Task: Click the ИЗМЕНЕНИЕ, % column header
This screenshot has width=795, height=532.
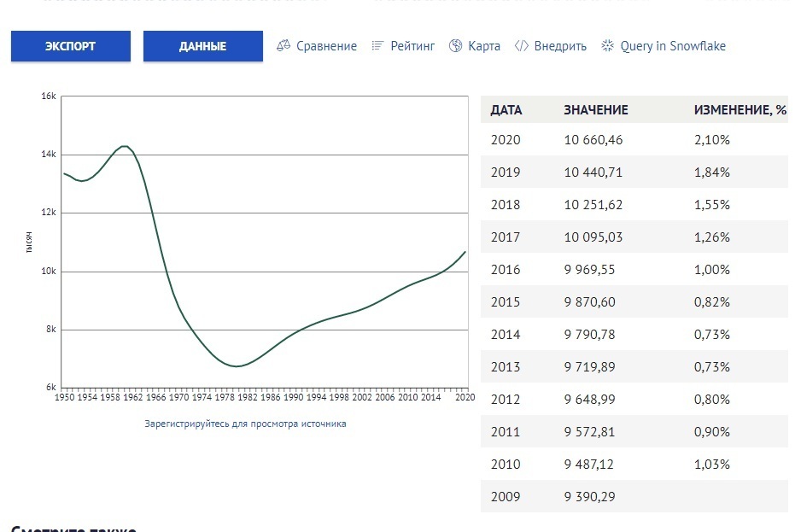Action: click(739, 110)
